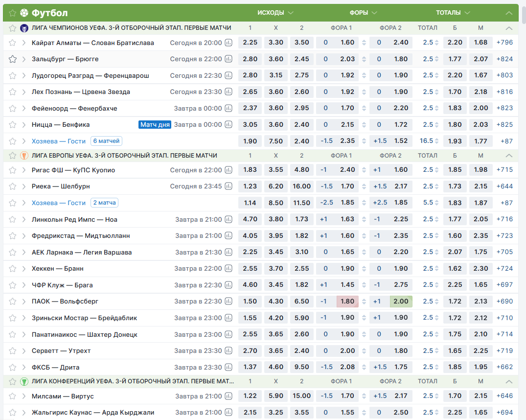Star the ПАОК — Вольфсберг match
Viewport: 526px width, 420px height.
click(x=12, y=301)
